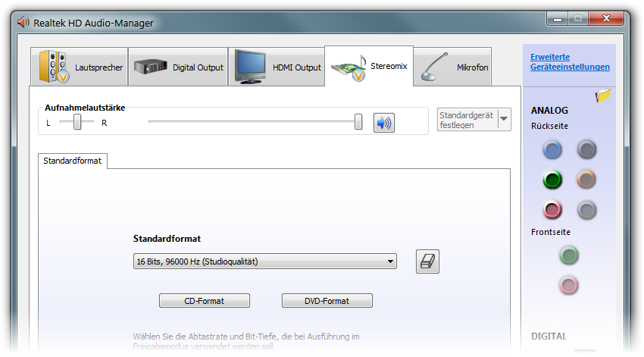Click the bold Standardformat heading above the dropdown
Viewport: 644px width, 357px height.
pos(167,239)
